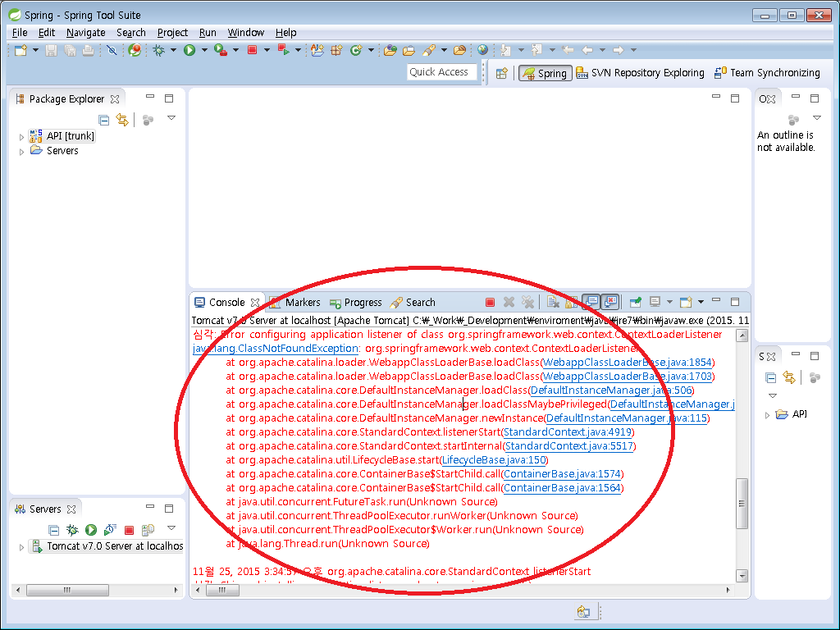Image resolution: width=840 pixels, height=630 pixels.
Task: Open the dropdown arrow next to the New icon
Action: coord(35,50)
